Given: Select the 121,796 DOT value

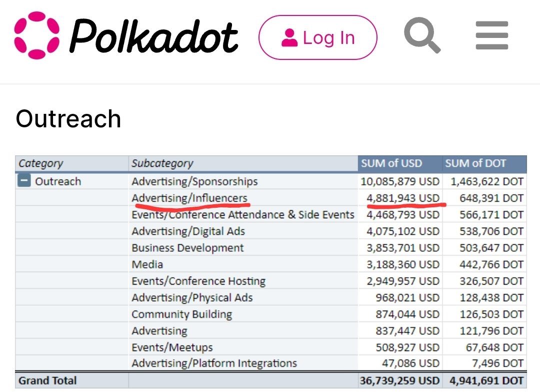Looking at the screenshot, I should [491, 331].
